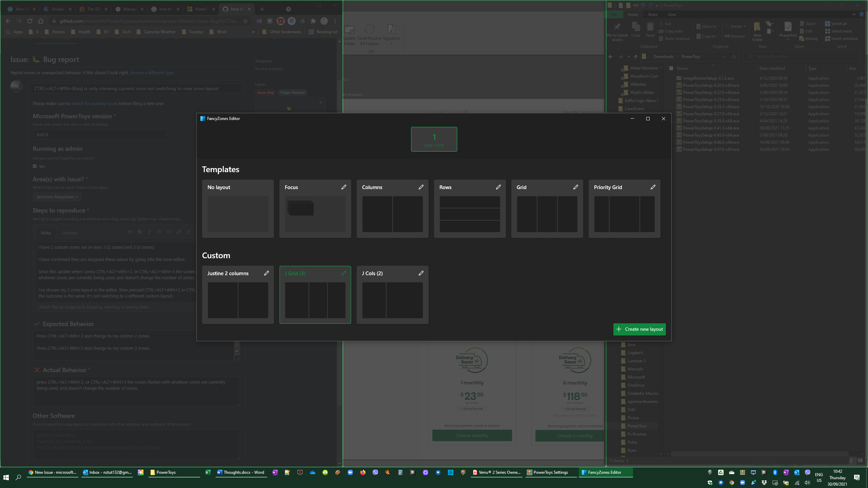The width and height of the screenshot is (868, 488).
Task: Check the "Yes" box under Running as admin
Action: click(35, 166)
